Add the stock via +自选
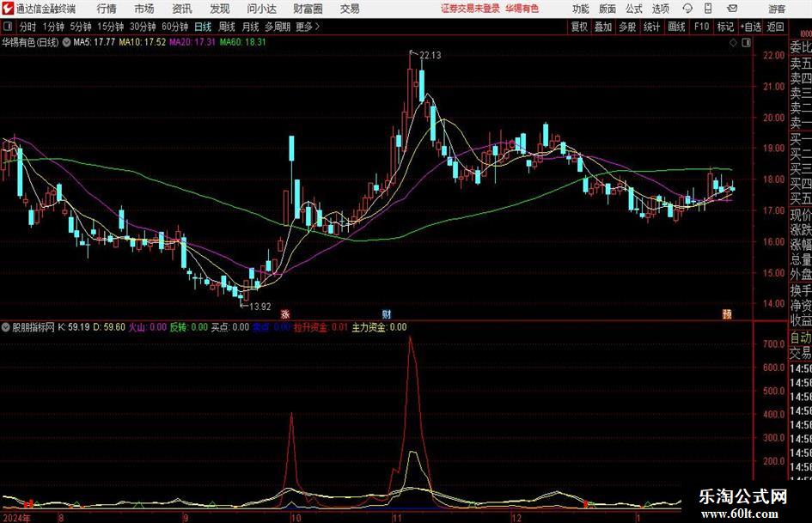This screenshot has width=812, height=523. pos(751,27)
